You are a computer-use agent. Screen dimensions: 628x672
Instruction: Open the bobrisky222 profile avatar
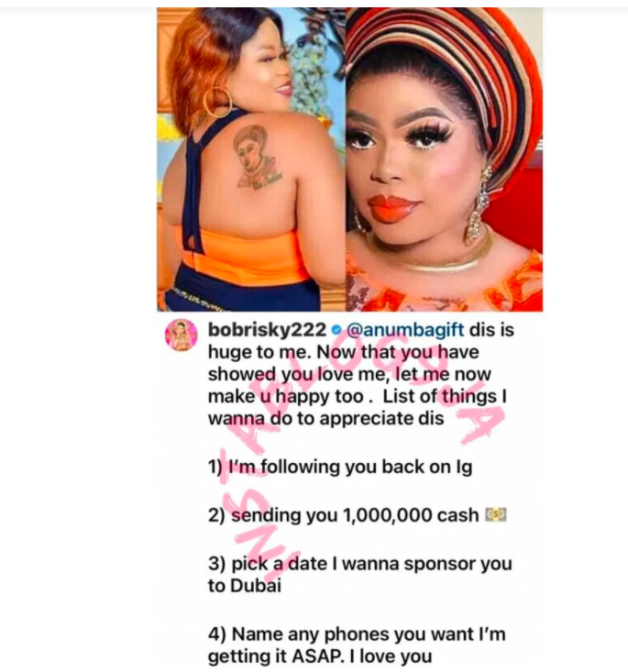click(x=182, y=335)
